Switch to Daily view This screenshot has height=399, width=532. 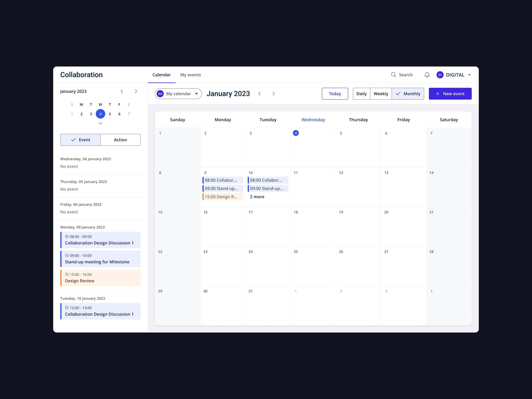(x=362, y=94)
